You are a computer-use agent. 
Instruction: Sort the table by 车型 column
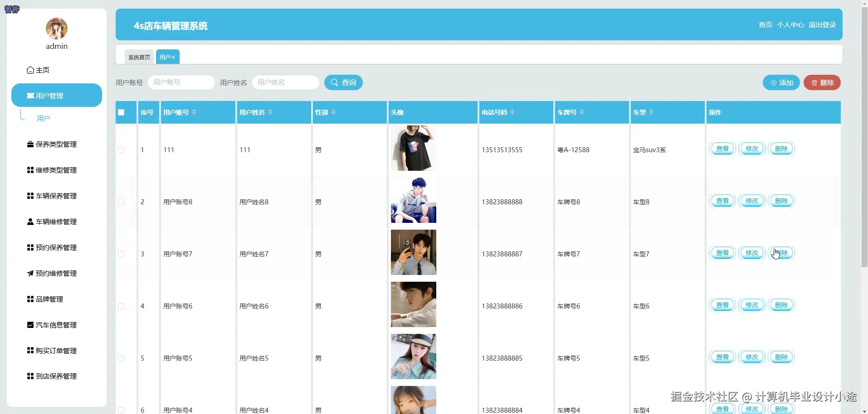(651, 112)
